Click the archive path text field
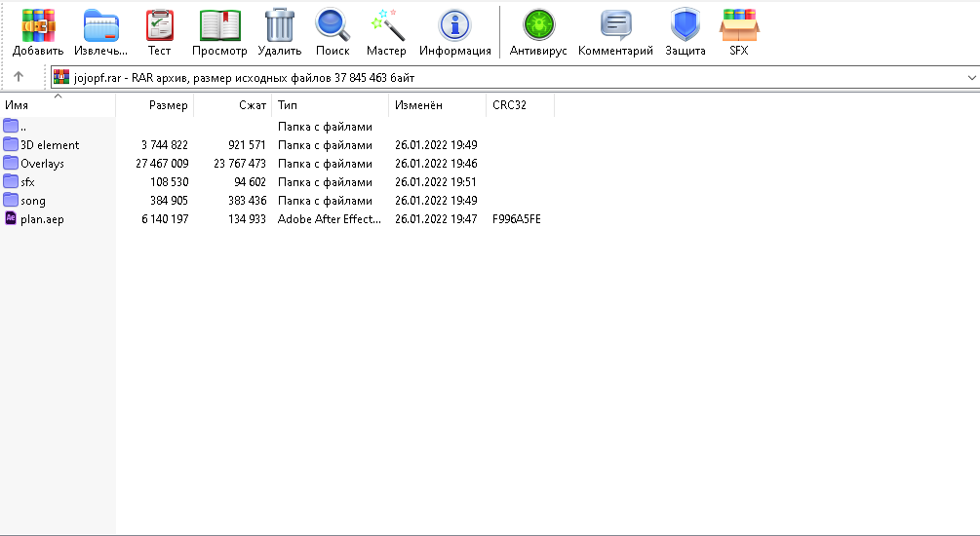This screenshot has width=980, height=536. [x=516, y=77]
